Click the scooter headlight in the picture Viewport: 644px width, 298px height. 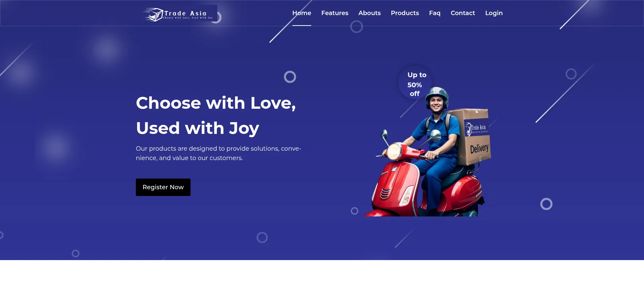[394, 151]
